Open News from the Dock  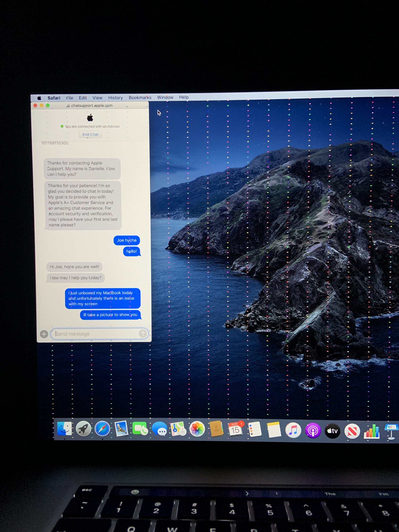coord(352,431)
